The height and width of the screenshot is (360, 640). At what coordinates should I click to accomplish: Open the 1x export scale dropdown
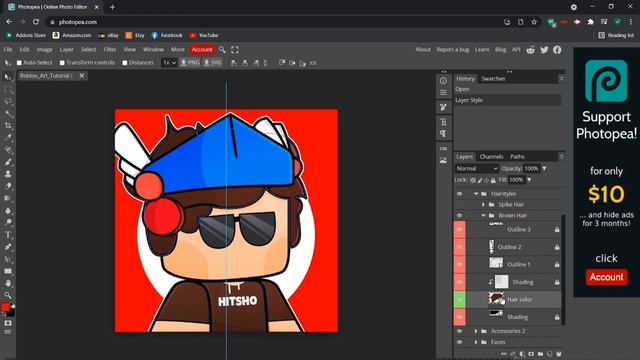(x=169, y=63)
